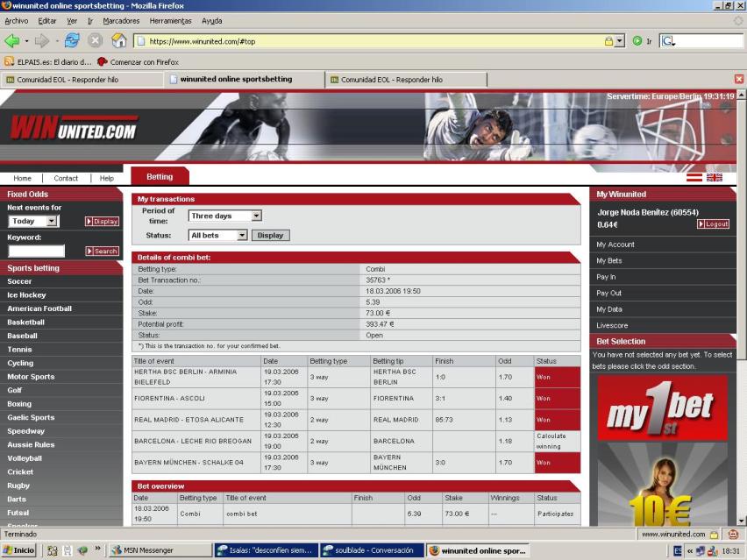Open the My Bets link
Screen dimensions: 747x560
click(x=609, y=260)
